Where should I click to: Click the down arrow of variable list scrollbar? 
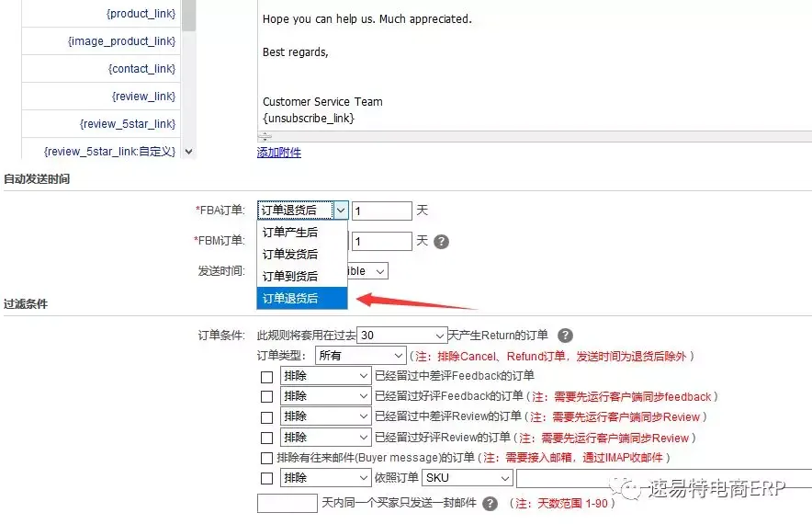click(188, 152)
